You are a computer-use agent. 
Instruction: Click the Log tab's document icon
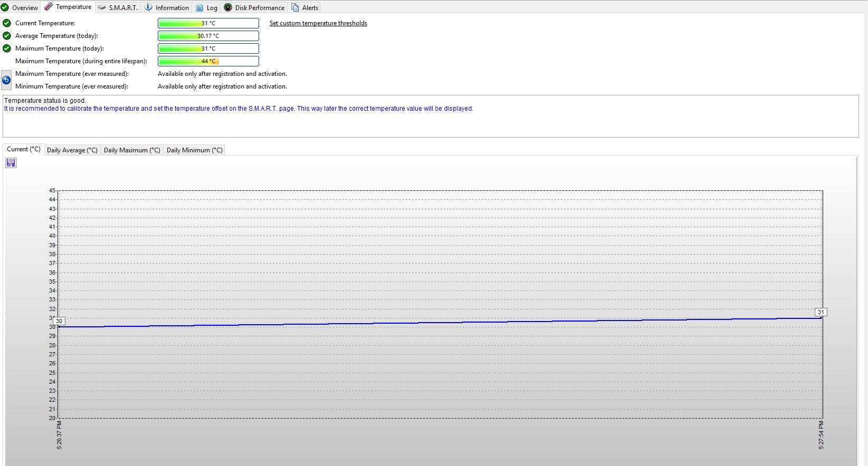click(199, 8)
